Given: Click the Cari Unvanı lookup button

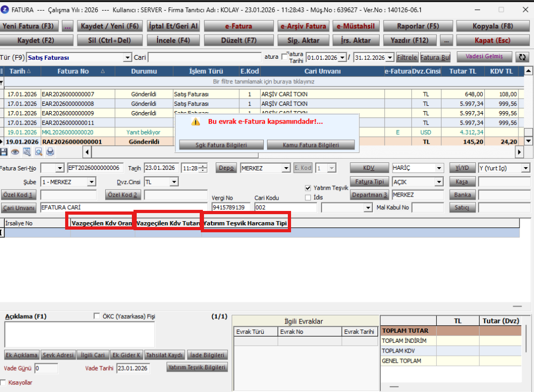Looking at the screenshot, I should (19, 208).
